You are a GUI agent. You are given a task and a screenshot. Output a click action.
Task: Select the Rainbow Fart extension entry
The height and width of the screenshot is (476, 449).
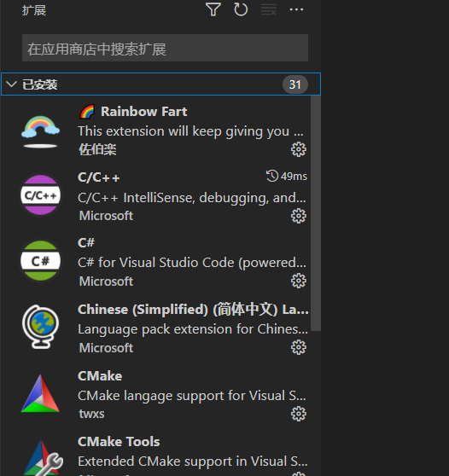(156, 130)
